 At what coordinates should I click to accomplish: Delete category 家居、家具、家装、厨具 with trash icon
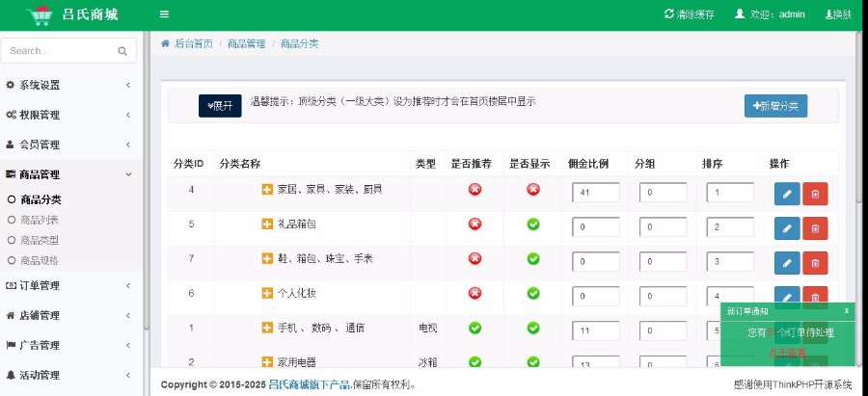815,194
